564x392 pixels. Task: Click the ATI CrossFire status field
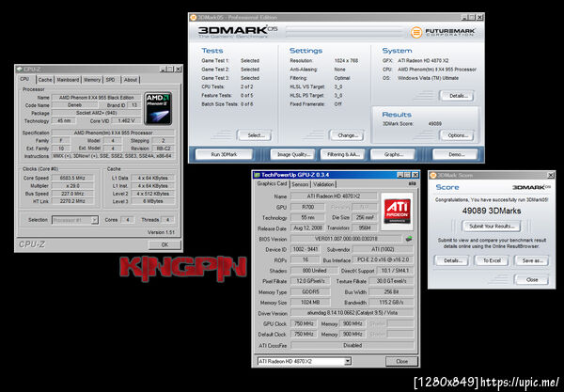(352, 345)
